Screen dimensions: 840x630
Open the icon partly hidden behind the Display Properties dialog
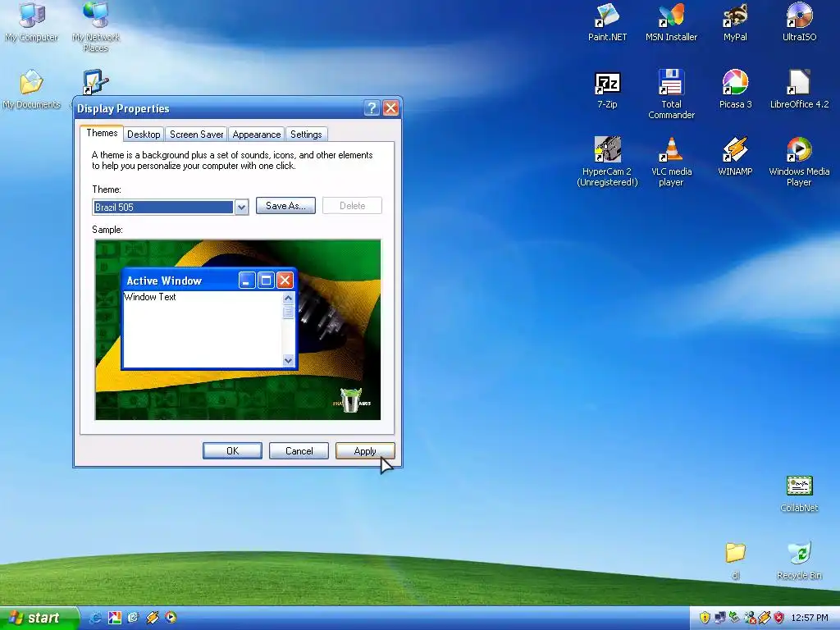point(96,81)
